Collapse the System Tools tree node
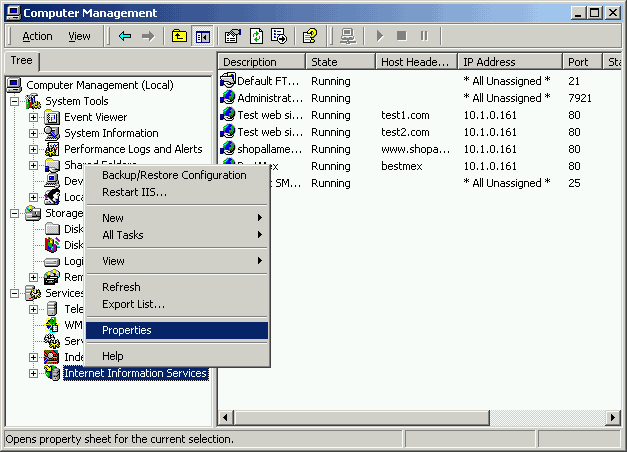Viewport: 627px width, 452px height. coord(15,101)
